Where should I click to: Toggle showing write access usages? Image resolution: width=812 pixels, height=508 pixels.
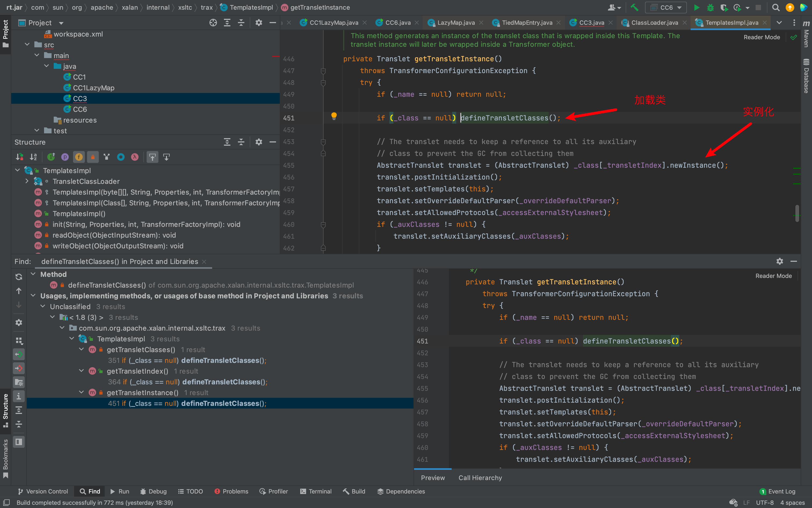pos(19,368)
